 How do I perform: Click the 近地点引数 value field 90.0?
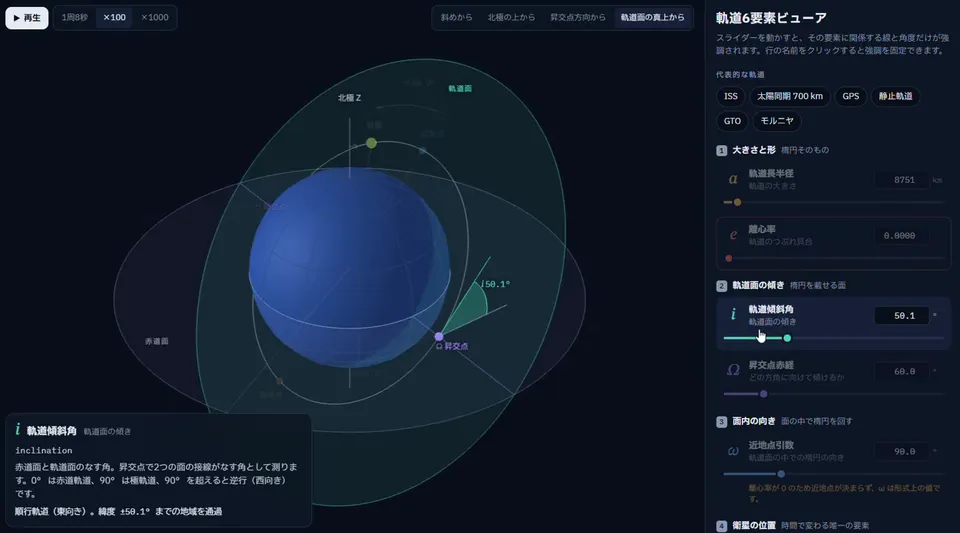tap(902, 452)
